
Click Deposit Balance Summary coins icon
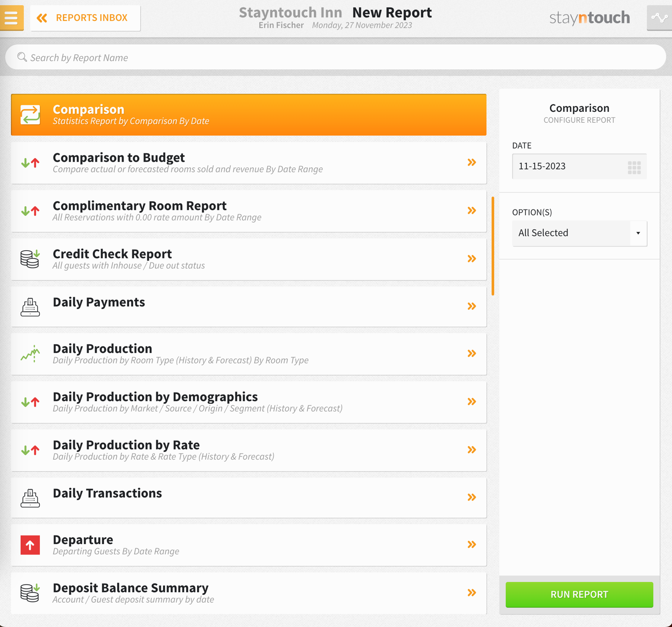[x=30, y=593]
